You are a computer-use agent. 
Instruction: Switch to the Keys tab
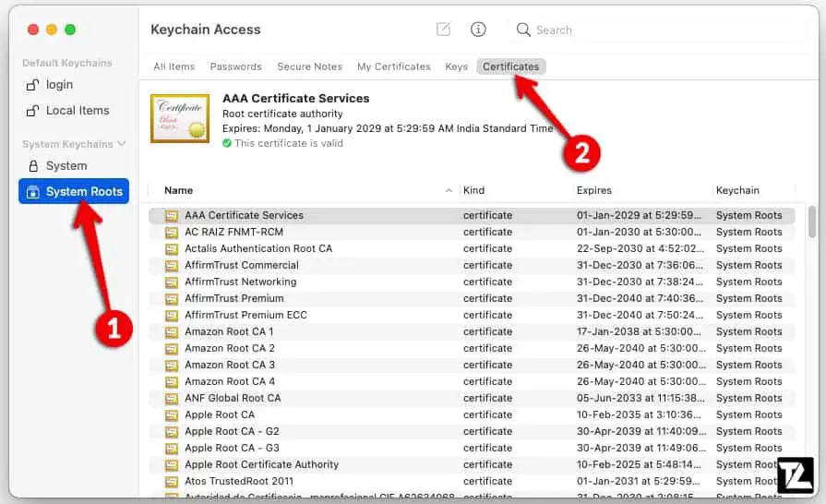tap(456, 66)
